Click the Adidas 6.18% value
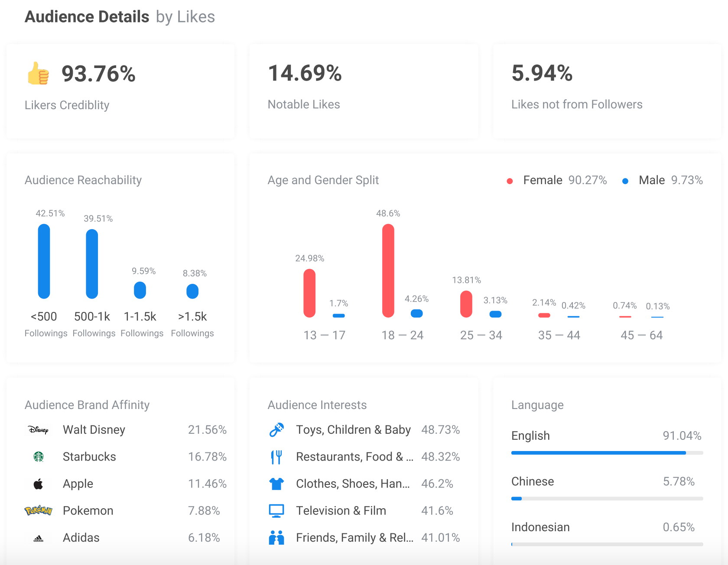This screenshot has height=565, width=728. [x=204, y=538]
